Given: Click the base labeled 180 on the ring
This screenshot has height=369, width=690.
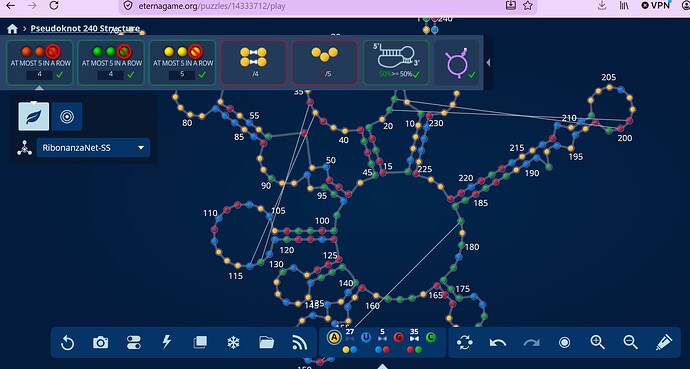Looking at the screenshot, I should click(x=461, y=245).
